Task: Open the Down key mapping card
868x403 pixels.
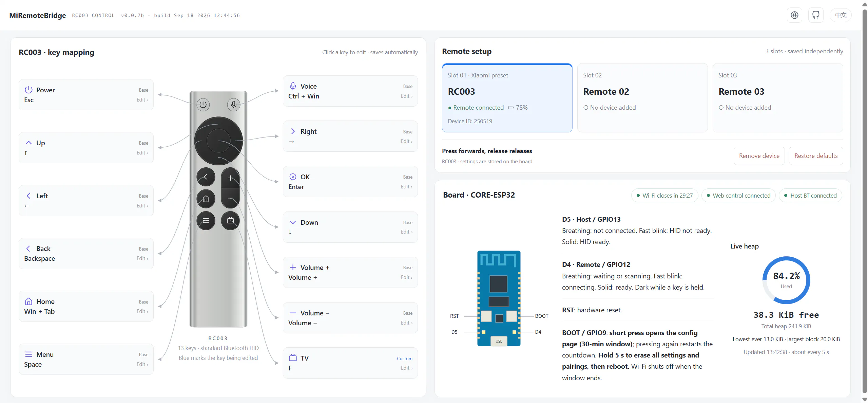Action: 350,227
